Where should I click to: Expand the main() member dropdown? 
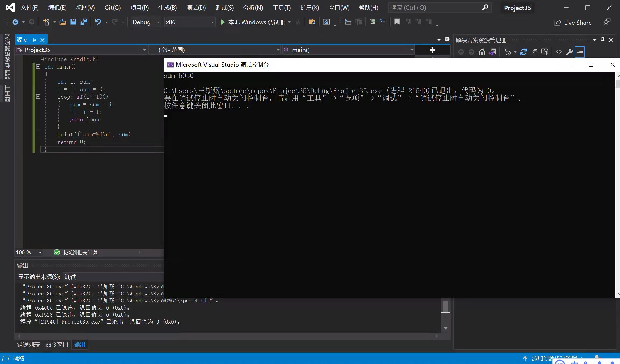[x=412, y=50]
